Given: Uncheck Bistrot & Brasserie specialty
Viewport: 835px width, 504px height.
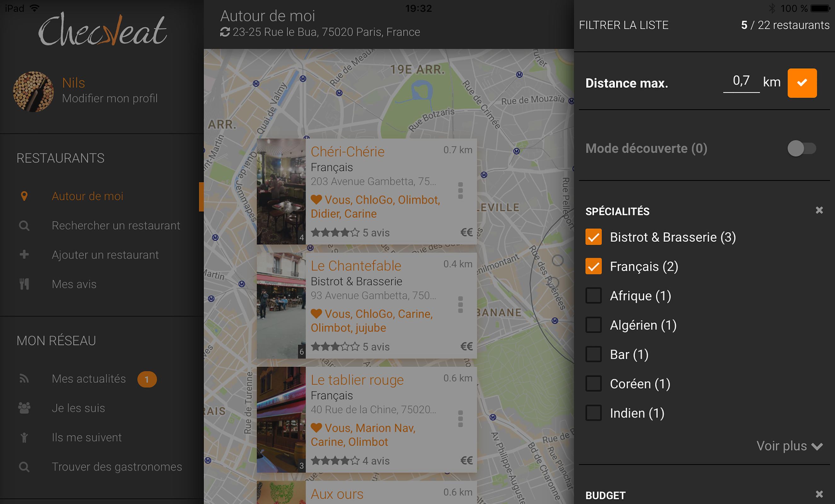Looking at the screenshot, I should click(593, 237).
